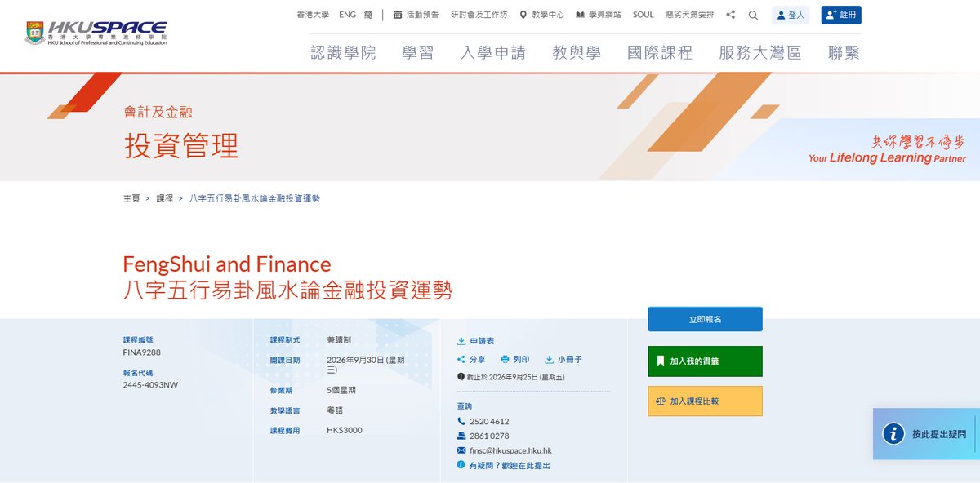
Task: Open the 服務大灣區 menu
Action: coord(760,53)
